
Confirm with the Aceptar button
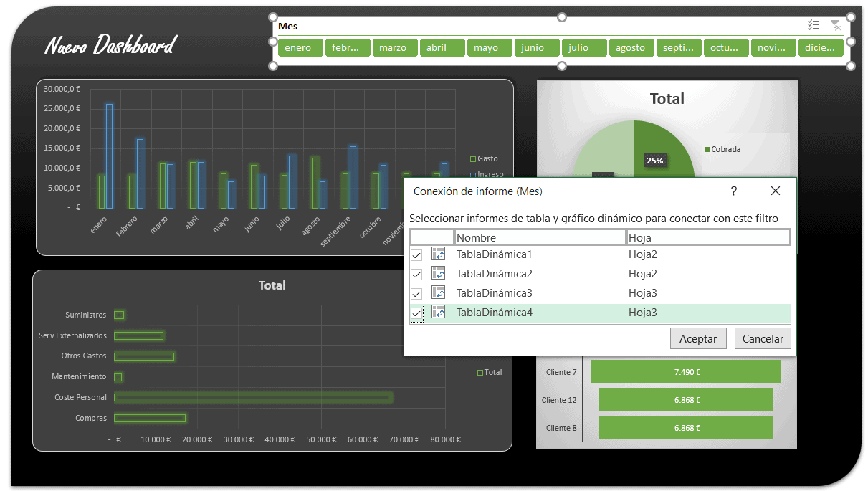click(x=698, y=338)
